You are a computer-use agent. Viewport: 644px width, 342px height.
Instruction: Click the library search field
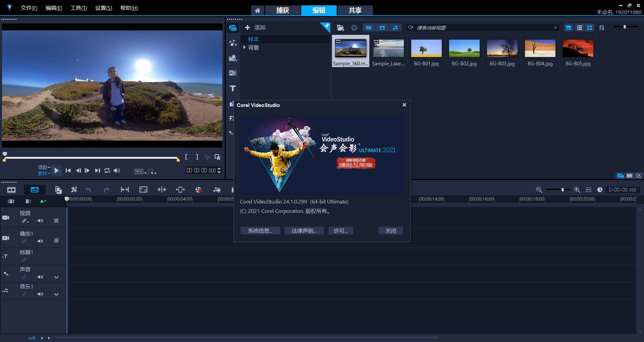point(483,28)
